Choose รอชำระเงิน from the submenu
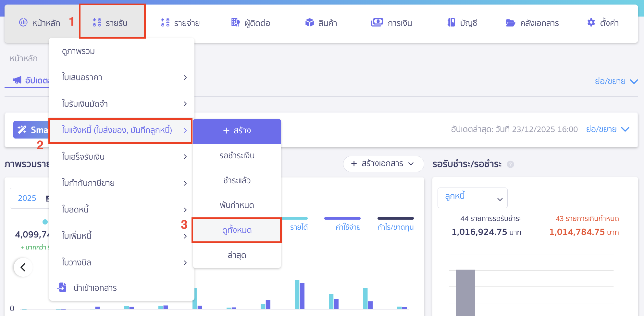Image resolution: width=644 pixels, height=316 pixels. (x=237, y=156)
